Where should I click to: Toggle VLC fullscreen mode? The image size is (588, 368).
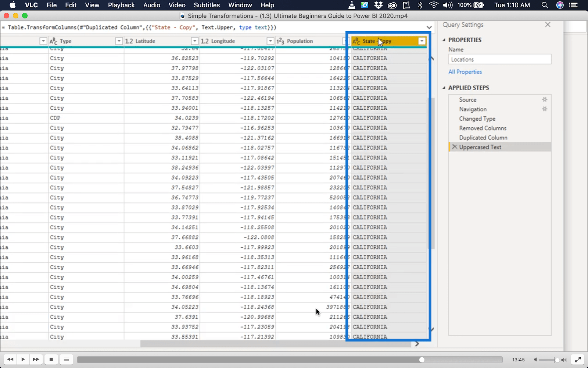[578, 360]
